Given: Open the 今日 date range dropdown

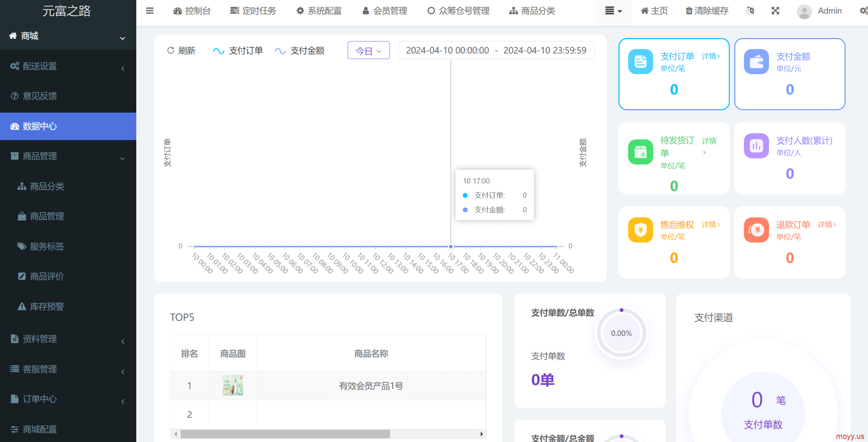Looking at the screenshot, I should click(369, 50).
